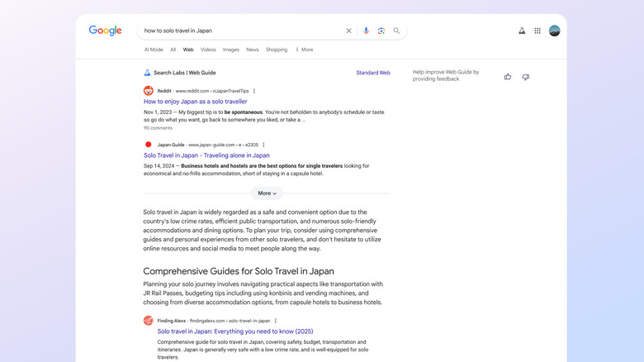Image resolution: width=644 pixels, height=362 pixels.
Task: Start voice search with microphone icon
Action: (366, 31)
